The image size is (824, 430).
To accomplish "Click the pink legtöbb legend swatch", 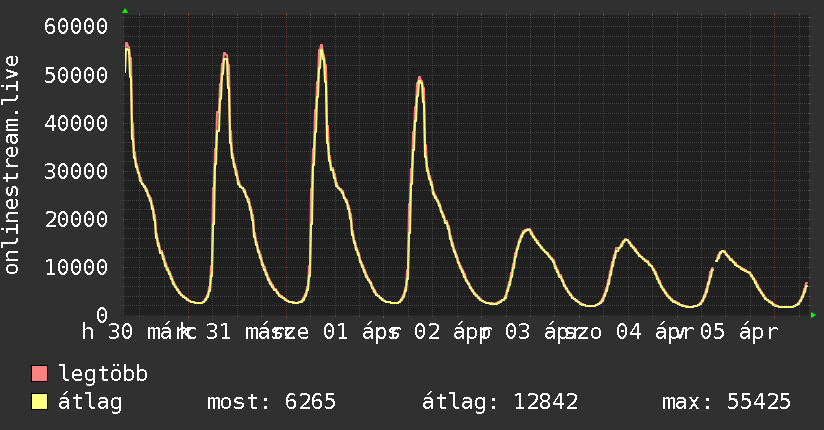I will point(40,375).
